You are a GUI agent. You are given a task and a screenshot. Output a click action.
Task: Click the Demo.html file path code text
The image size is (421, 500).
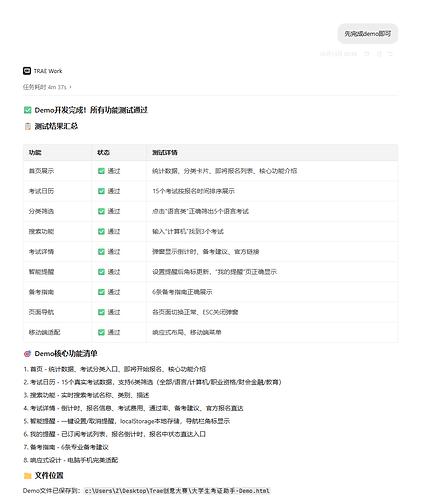[x=177, y=491]
